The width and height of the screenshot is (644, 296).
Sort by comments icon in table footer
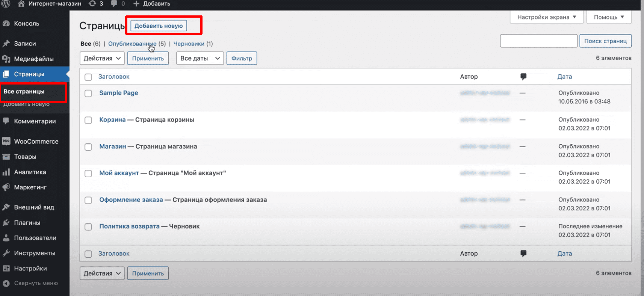point(523,254)
